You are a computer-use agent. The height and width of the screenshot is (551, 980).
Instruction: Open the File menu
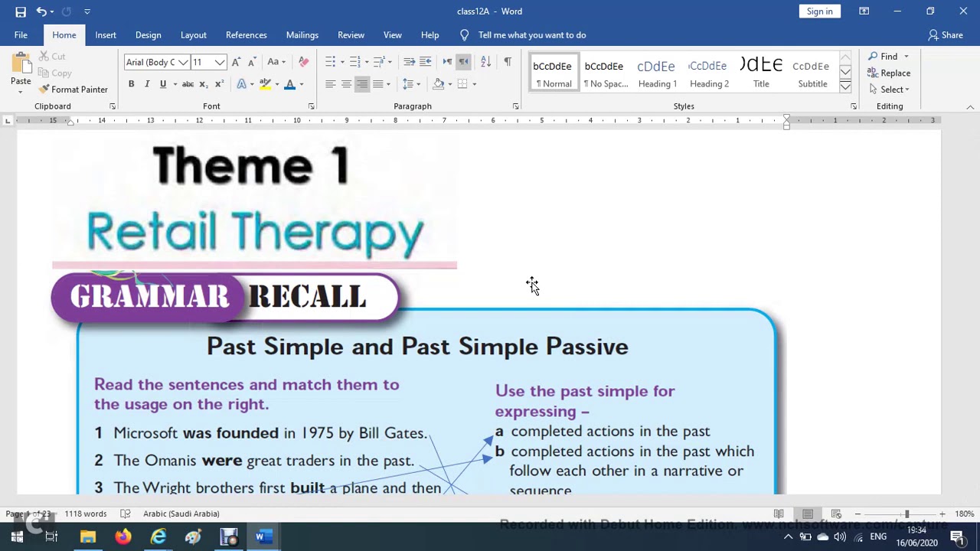coord(21,35)
